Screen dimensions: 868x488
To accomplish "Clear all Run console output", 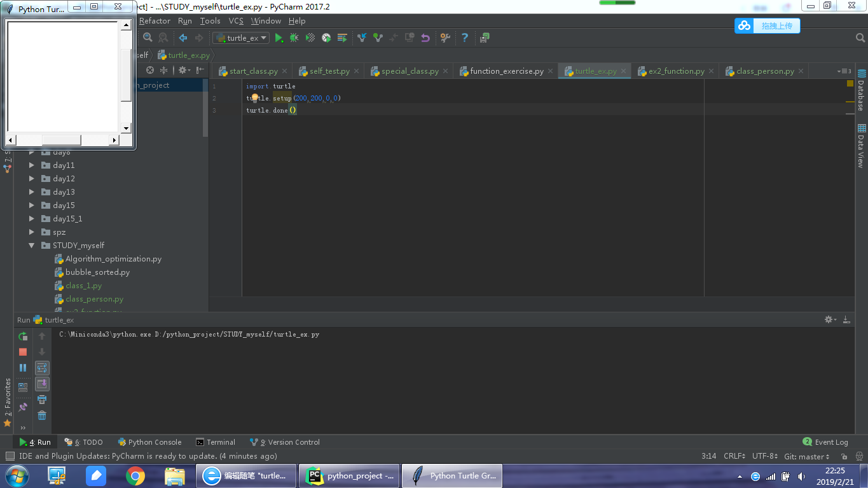I will click(42, 415).
